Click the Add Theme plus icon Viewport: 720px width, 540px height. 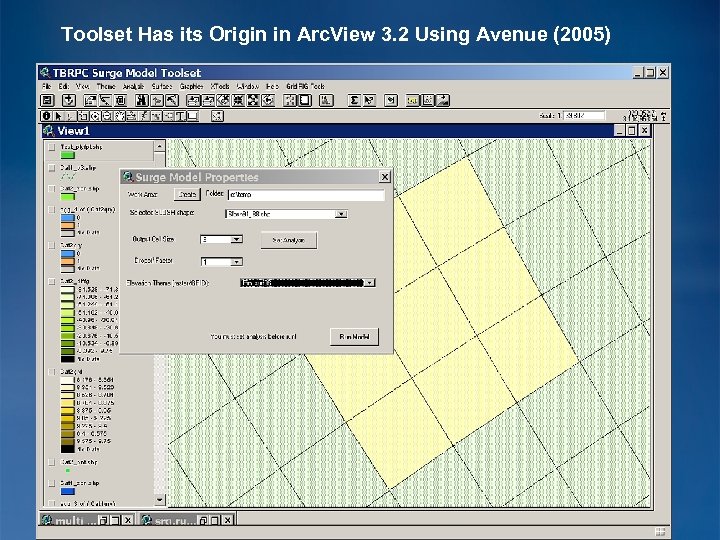[x=69, y=100]
